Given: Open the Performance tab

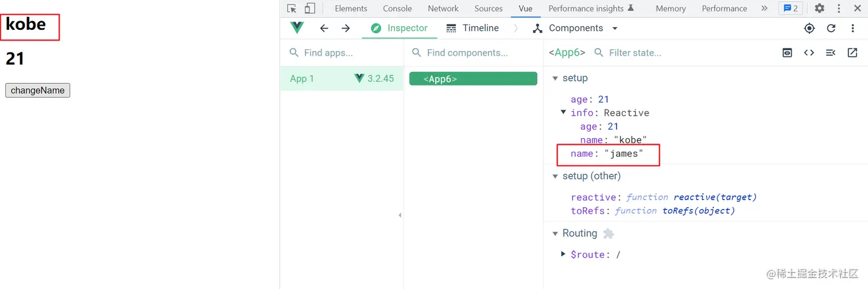Looking at the screenshot, I should click(724, 9).
